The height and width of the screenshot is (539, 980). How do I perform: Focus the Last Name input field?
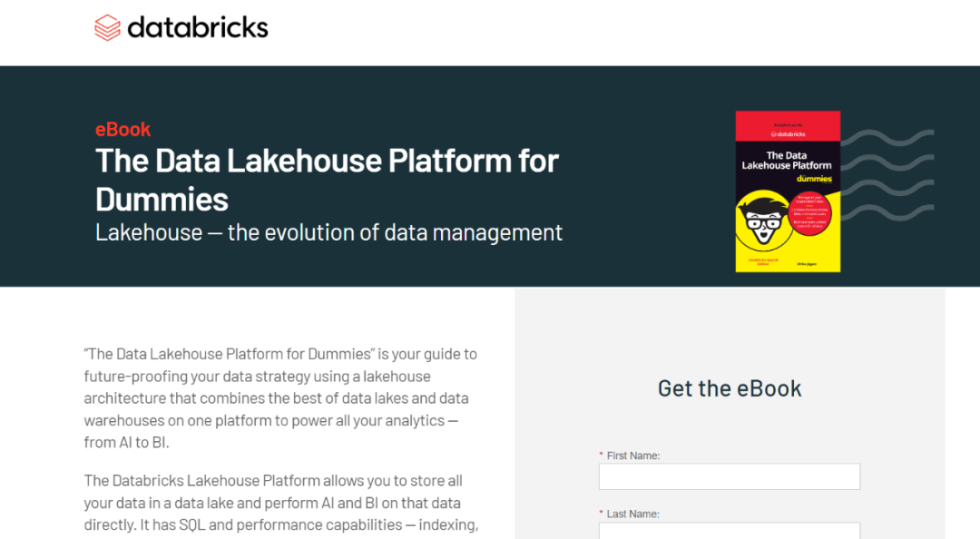point(730,530)
